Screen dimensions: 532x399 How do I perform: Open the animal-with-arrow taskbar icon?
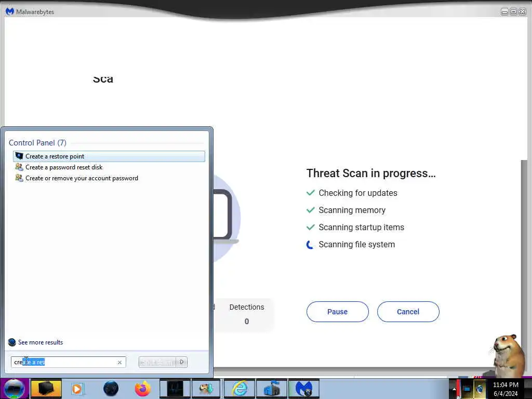coord(207,389)
